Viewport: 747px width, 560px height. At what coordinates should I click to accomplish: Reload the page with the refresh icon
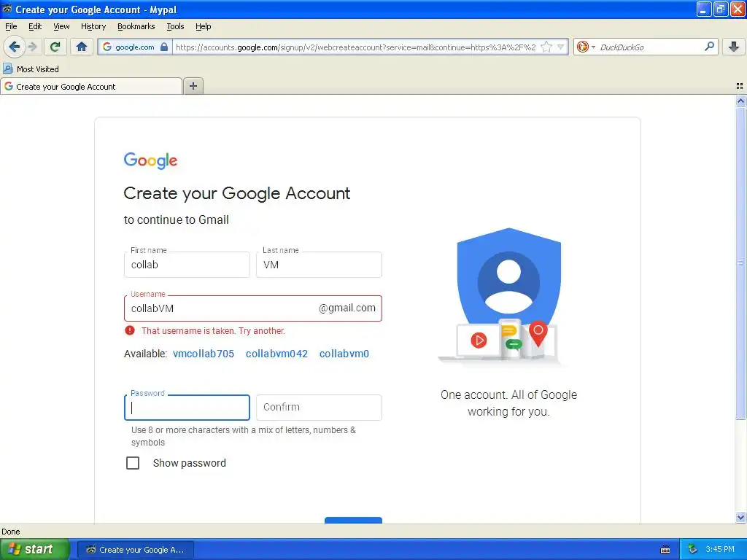[x=55, y=47]
